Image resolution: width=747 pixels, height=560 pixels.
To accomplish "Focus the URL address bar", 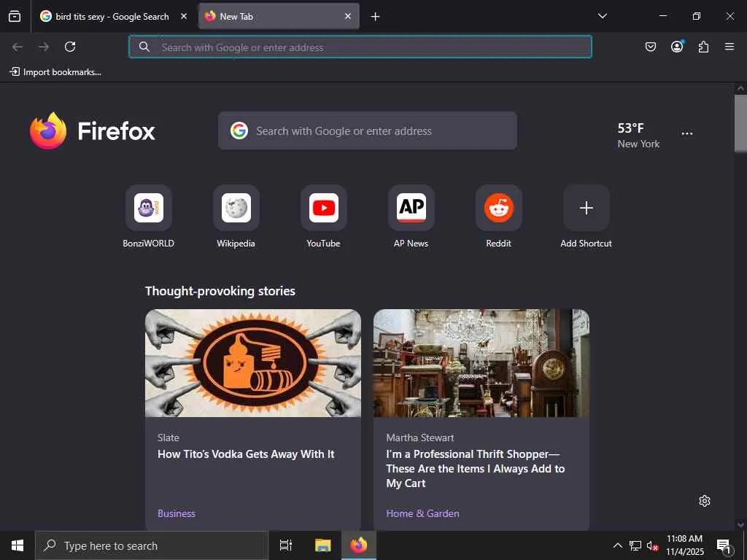I will 360,47.
